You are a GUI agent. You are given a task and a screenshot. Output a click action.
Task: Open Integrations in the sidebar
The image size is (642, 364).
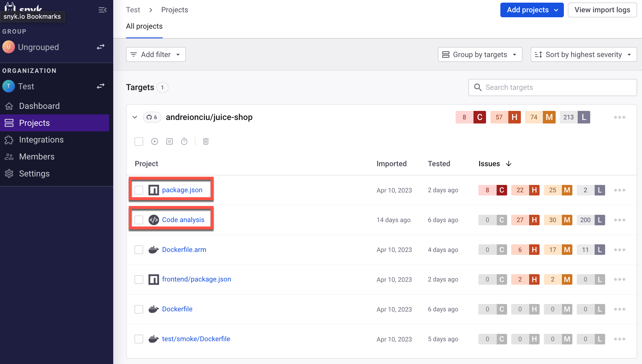[x=41, y=140]
